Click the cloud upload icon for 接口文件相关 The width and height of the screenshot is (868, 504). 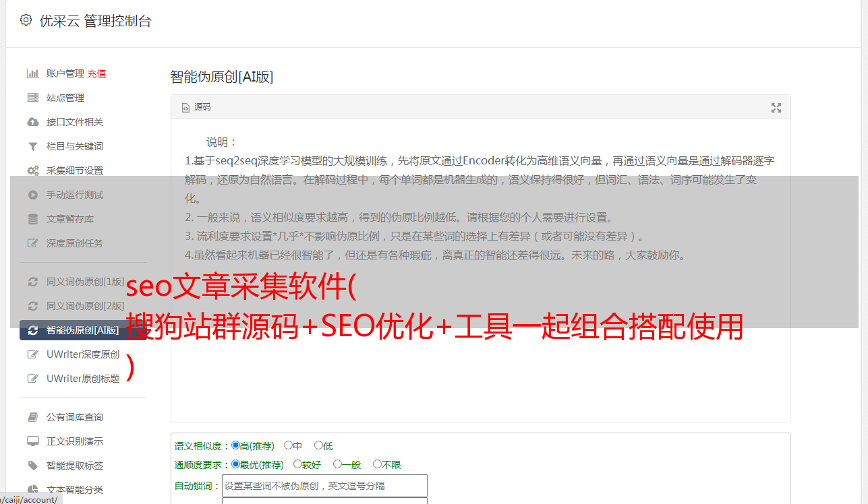(32, 122)
